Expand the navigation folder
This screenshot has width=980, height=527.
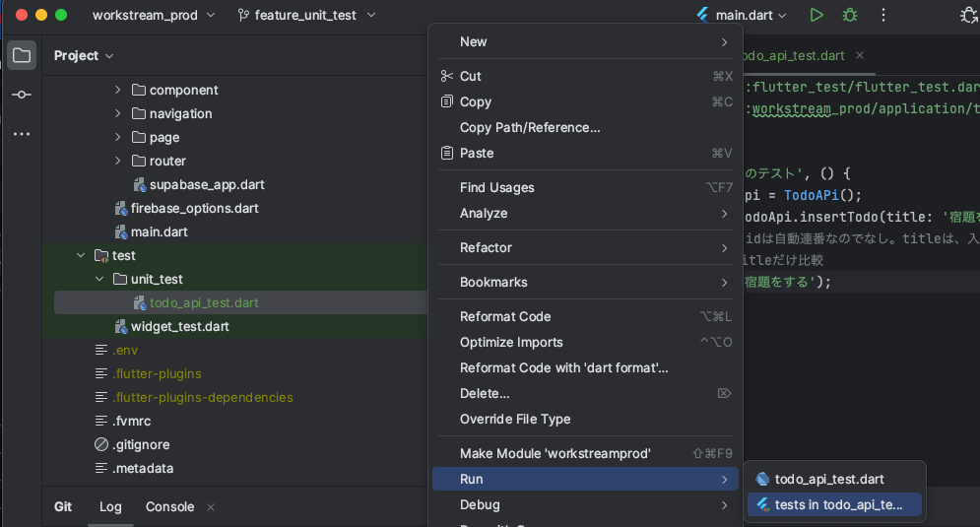pyautogui.click(x=117, y=114)
